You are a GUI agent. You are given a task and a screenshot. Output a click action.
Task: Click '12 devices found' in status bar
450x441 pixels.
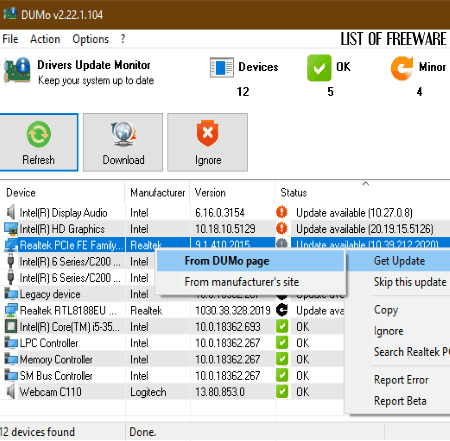pos(37,432)
